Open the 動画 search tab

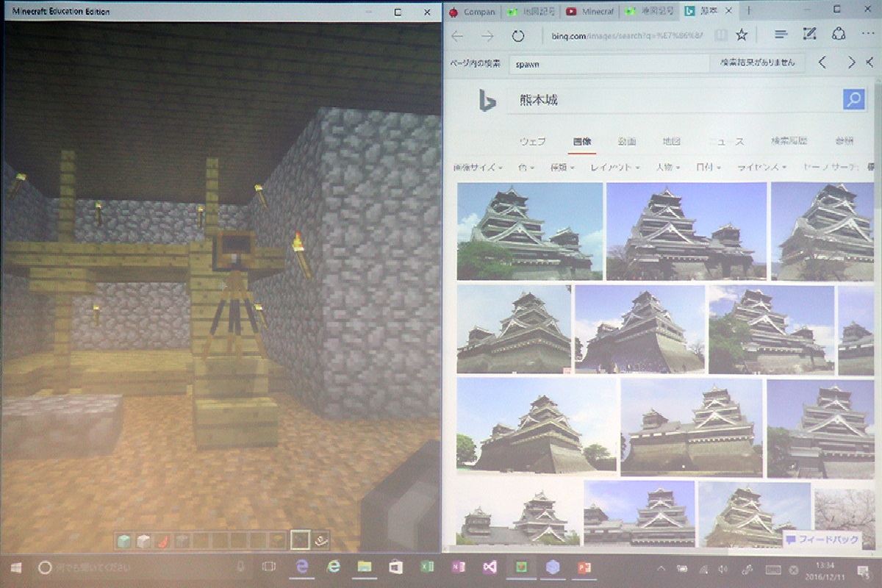(627, 141)
